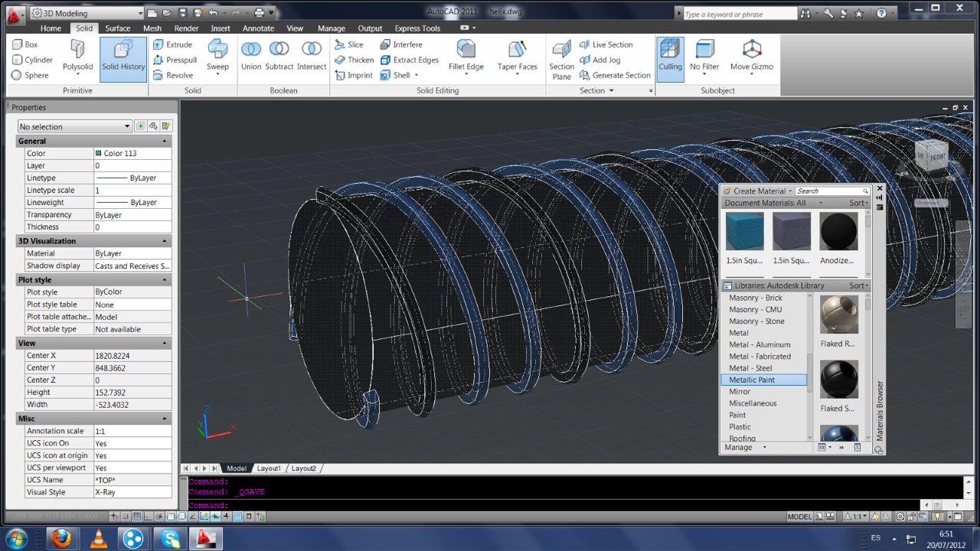Click the Union boolean tool

tap(251, 56)
